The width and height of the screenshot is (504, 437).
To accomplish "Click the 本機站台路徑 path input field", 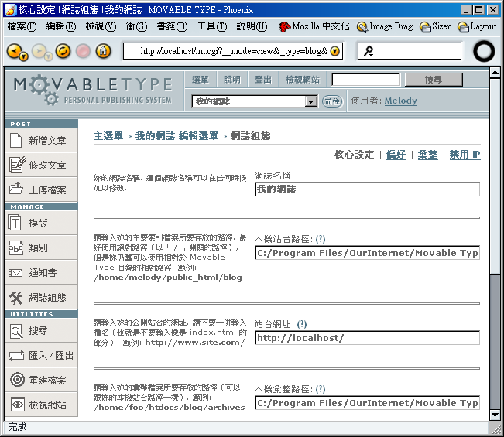I will point(367,253).
